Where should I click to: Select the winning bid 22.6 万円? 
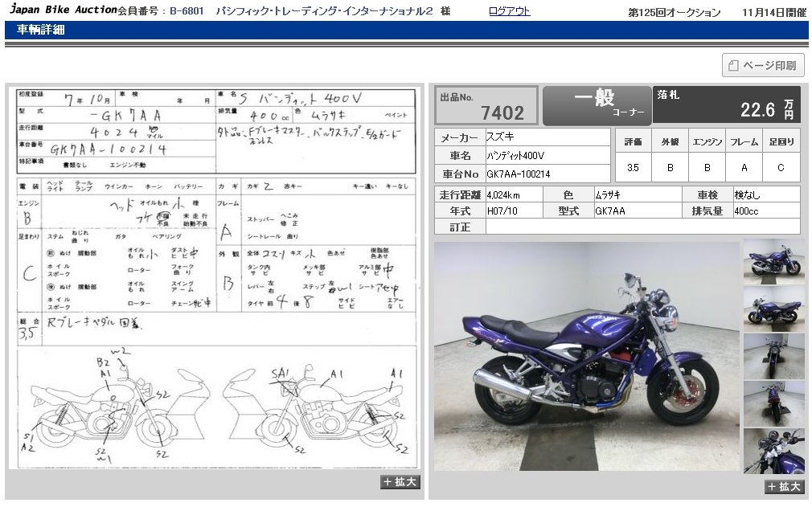tap(767, 110)
